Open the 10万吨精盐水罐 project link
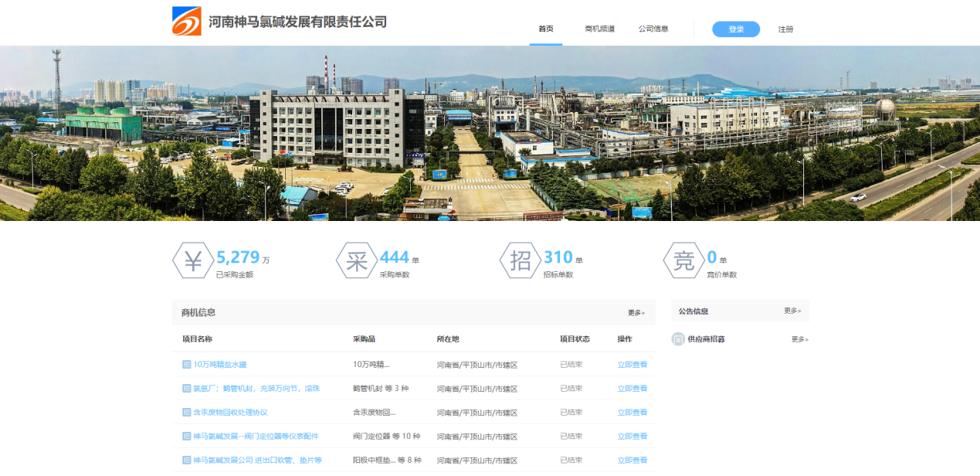The height and width of the screenshot is (476, 980). click(x=220, y=365)
